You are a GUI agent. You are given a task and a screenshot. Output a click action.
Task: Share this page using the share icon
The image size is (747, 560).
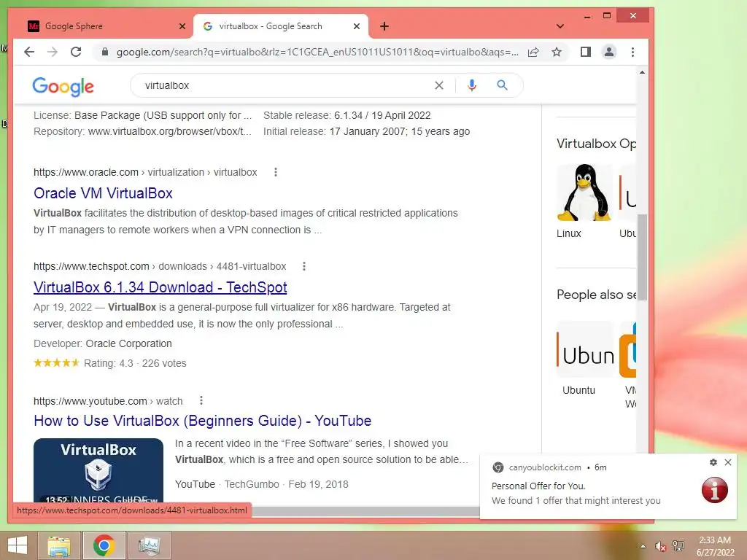tap(533, 52)
